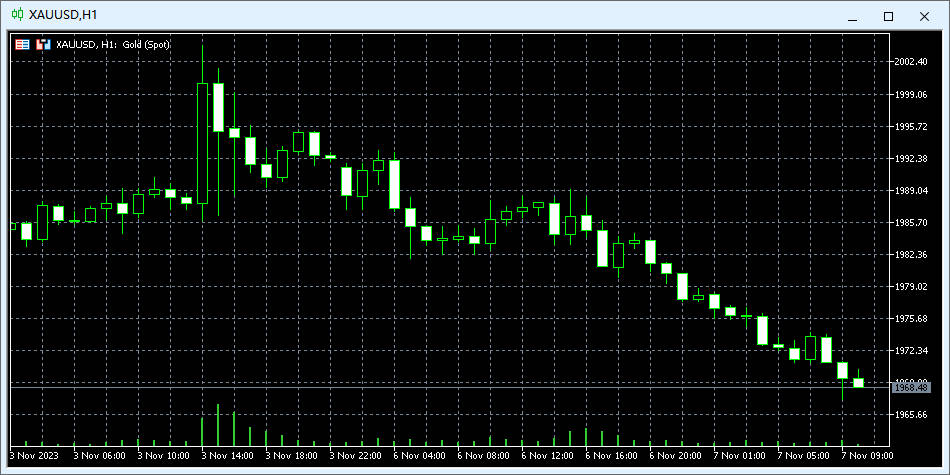Click the One Click Trading panel icon
The image size is (950, 475).
pos(23,44)
